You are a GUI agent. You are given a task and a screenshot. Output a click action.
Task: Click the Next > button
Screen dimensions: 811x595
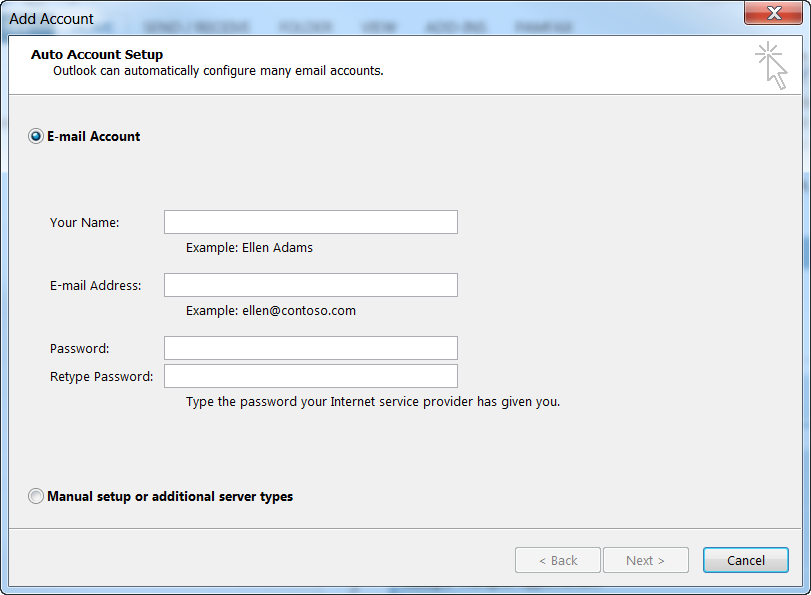click(x=645, y=560)
